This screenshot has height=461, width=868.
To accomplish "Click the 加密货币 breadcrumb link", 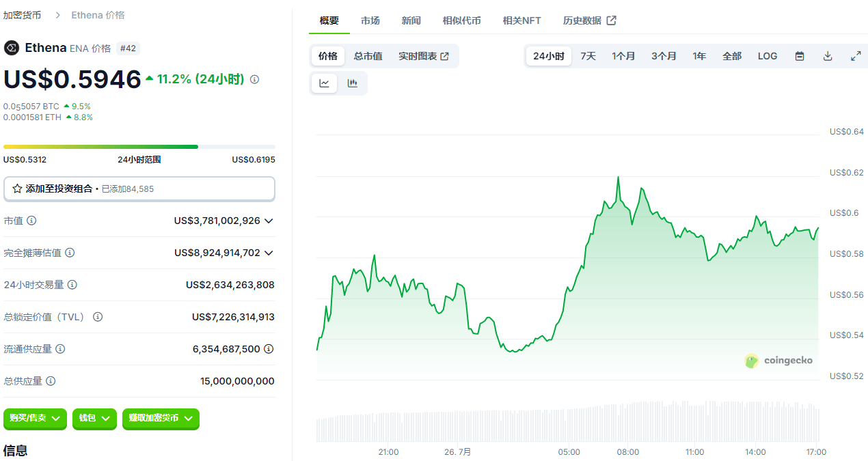I will (x=22, y=15).
